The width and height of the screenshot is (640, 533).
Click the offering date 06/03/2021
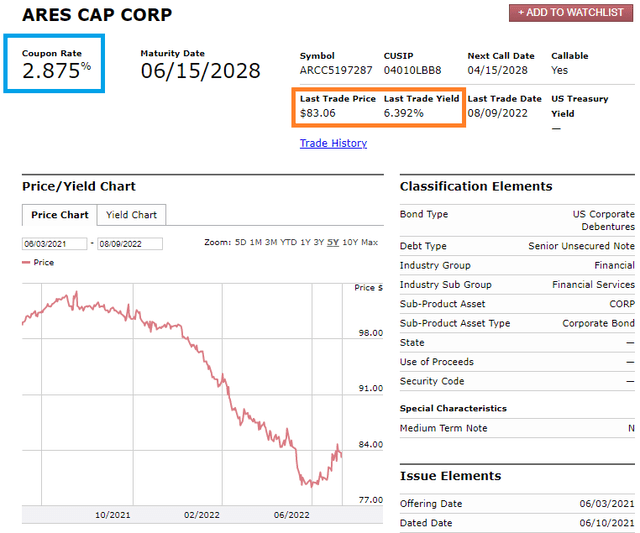(x=607, y=504)
